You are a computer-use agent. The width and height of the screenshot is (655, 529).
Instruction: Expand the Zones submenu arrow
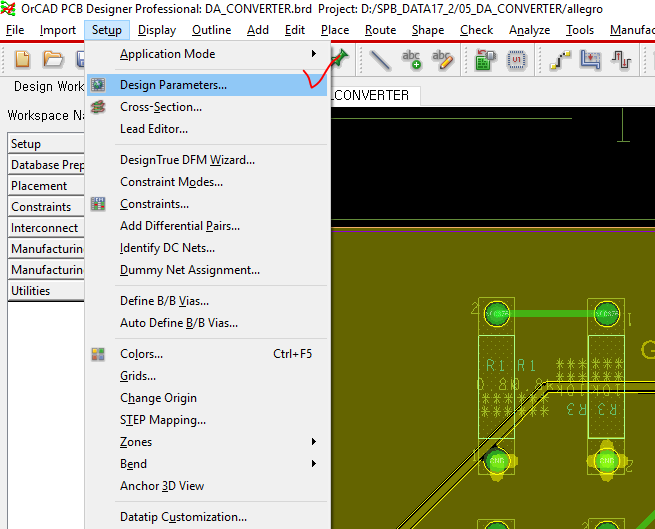[x=314, y=442]
